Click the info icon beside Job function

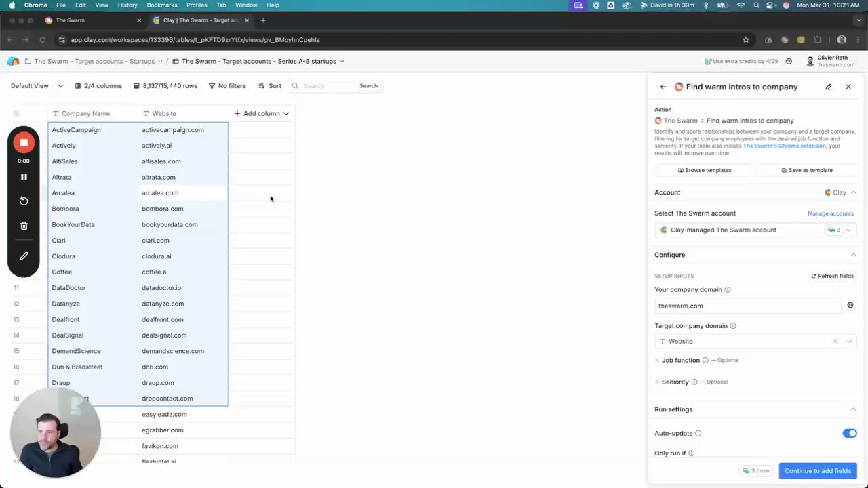705,360
